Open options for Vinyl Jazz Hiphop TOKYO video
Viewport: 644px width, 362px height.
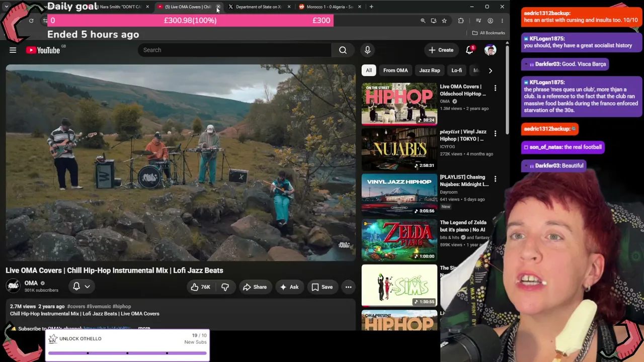point(495,134)
